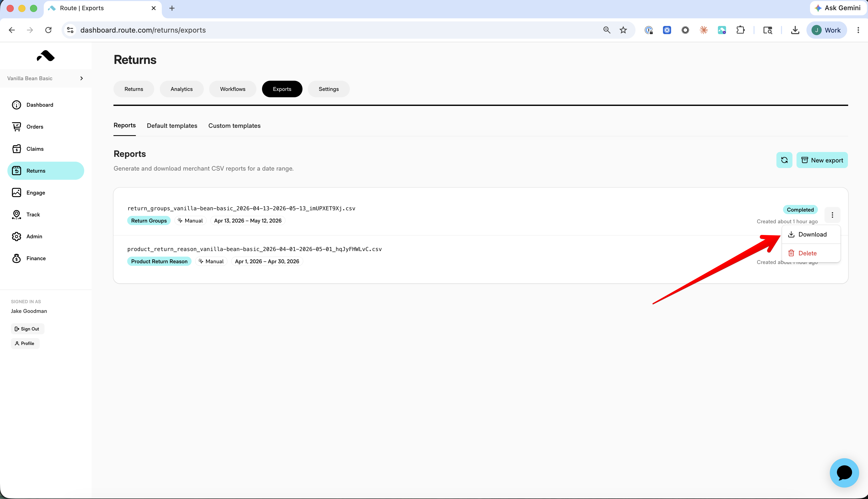Click the address bar URL
The width and height of the screenshot is (868, 499).
coord(143,30)
